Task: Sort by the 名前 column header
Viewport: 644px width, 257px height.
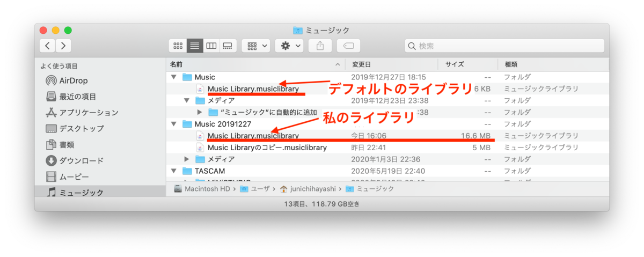Action: [x=255, y=64]
